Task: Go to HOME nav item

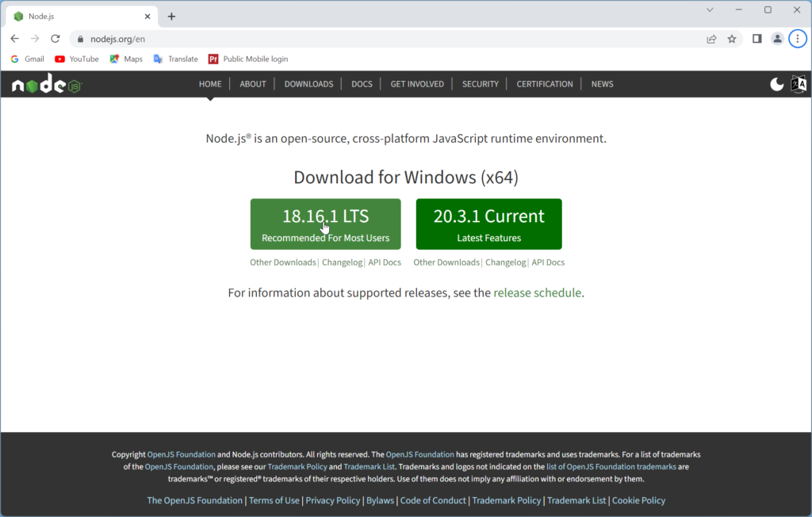Action: [x=210, y=84]
